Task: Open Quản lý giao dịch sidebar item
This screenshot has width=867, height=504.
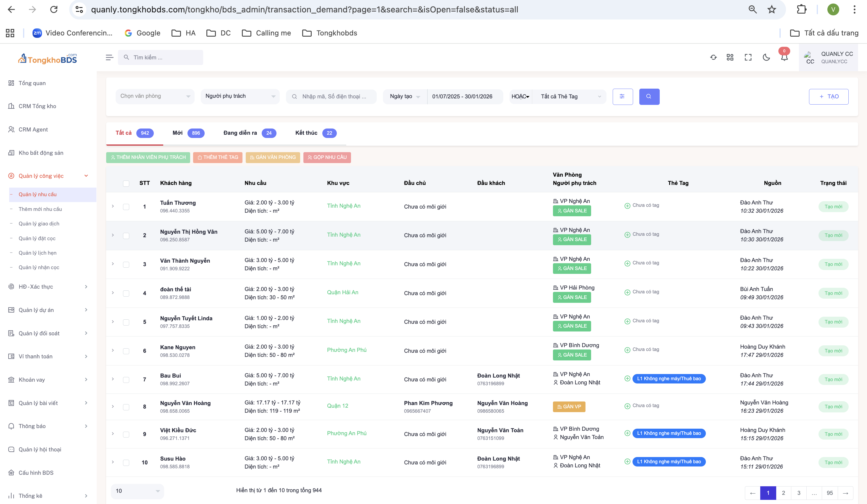Action: pyautogui.click(x=39, y=223)
